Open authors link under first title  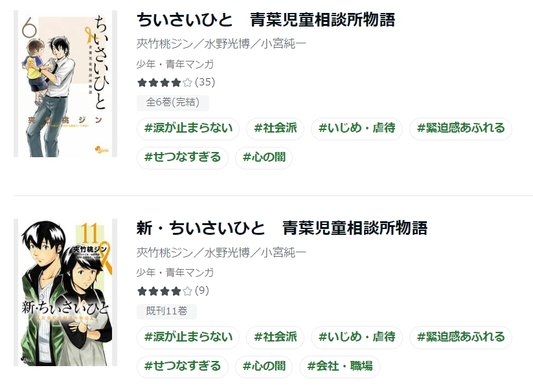[221, 44]
